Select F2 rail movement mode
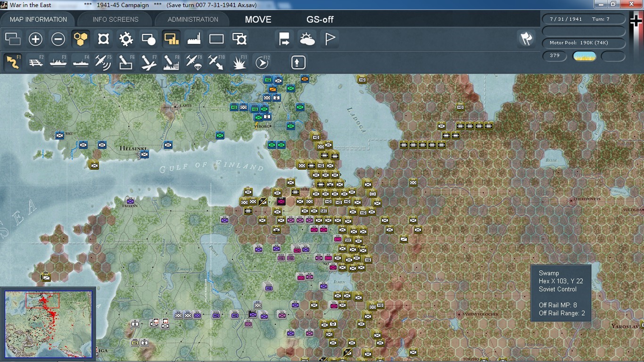This screenshot has height=362, width=644. tap(36, 62)
